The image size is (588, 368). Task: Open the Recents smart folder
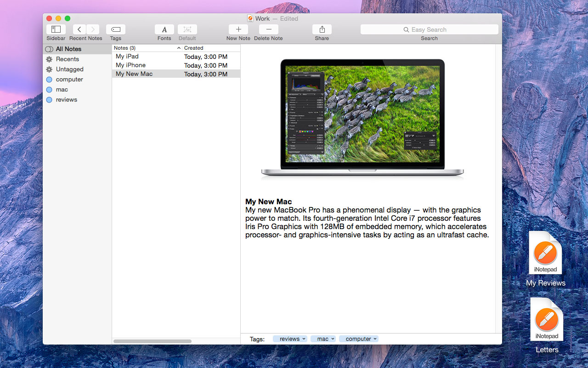coord(67,59)
